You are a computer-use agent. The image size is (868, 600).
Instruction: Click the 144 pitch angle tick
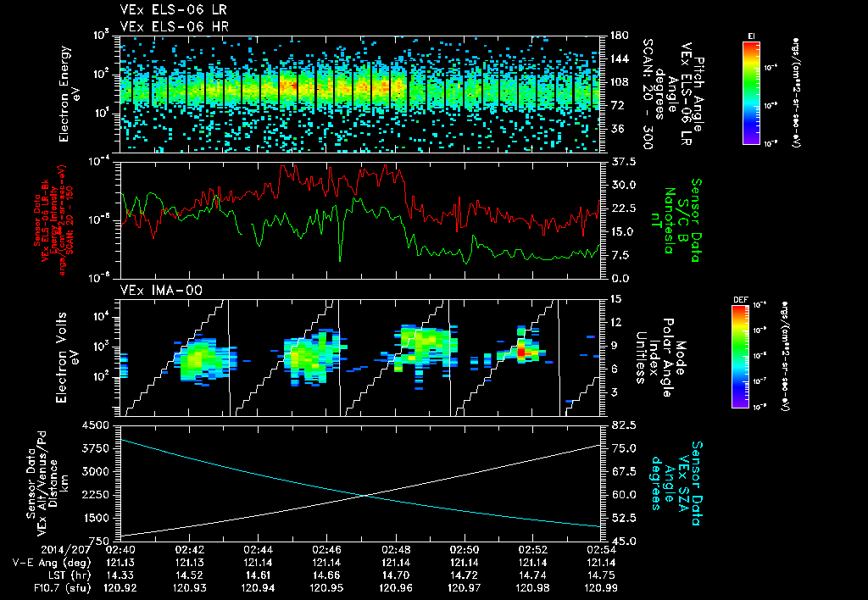(619, 58)
